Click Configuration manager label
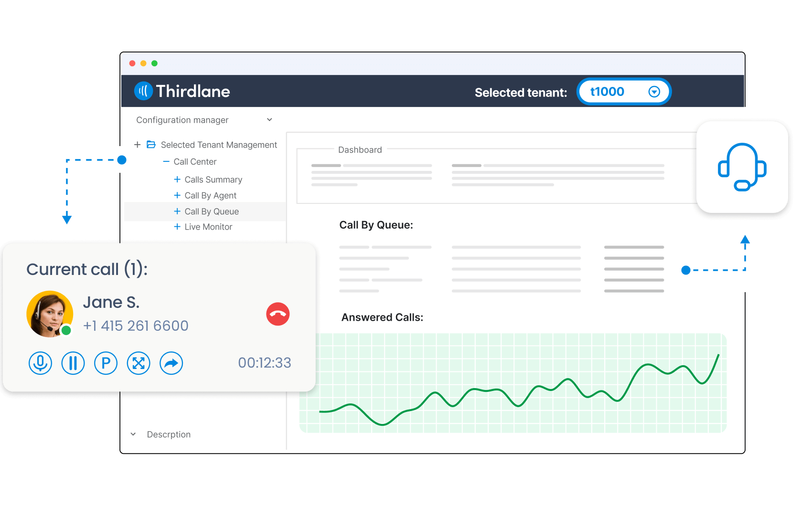Viewport: 812px width, 506px height. tap(182, 120)
